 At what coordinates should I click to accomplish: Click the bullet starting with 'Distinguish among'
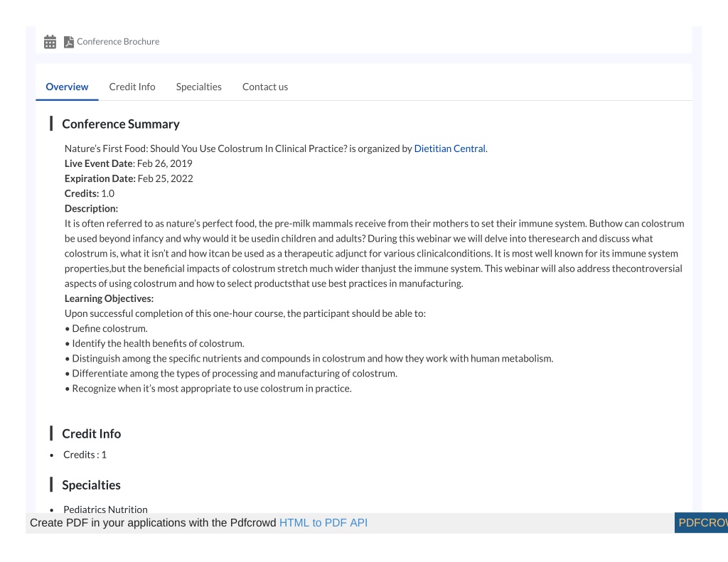click(x=309, y=359)
